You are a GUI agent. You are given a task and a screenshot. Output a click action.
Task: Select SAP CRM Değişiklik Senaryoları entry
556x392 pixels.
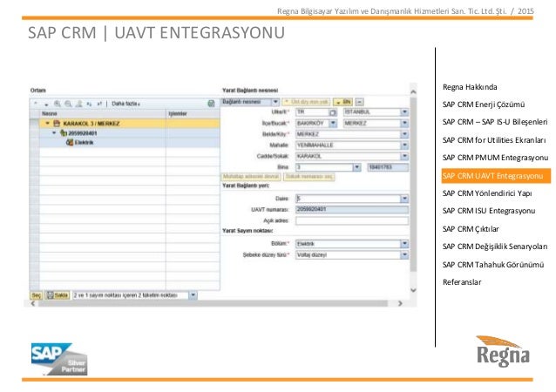(495, 247)
